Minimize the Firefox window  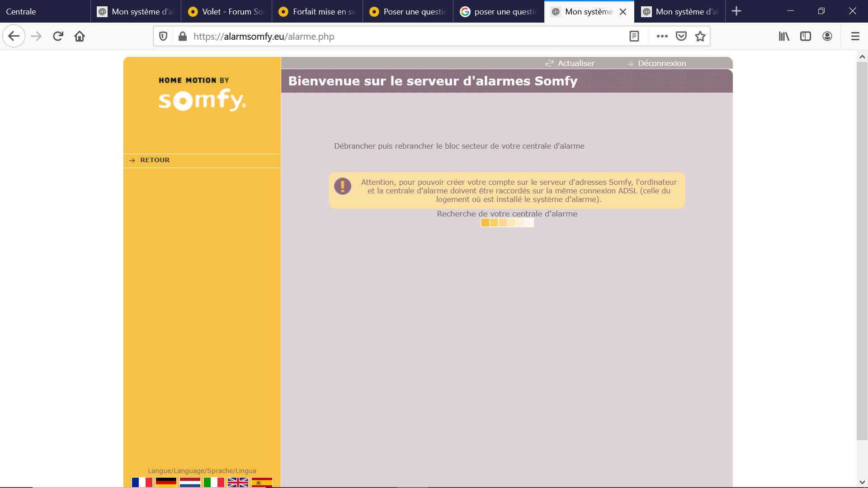(x=790, y=11)
